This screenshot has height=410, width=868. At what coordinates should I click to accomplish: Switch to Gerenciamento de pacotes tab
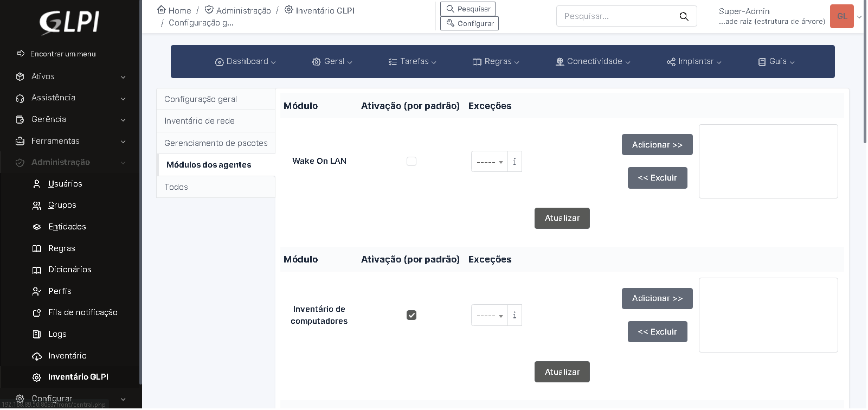(x=216, y=143)
